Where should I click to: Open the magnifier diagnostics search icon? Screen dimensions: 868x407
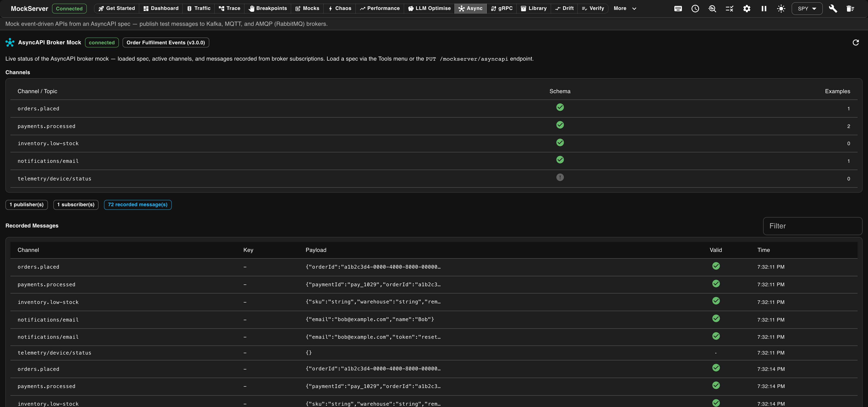pyautogui.click(x=712, y=9)
